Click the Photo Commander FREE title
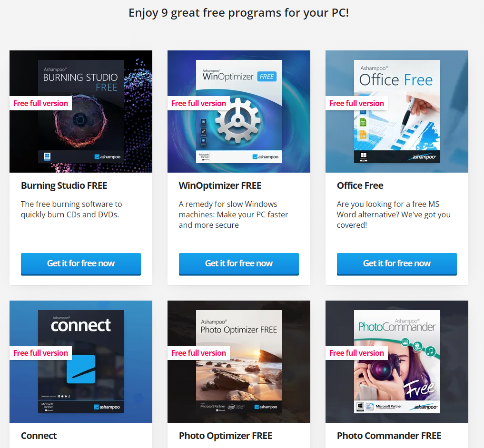Viewport: 484px width, 448px height. (x=389, y=436)
